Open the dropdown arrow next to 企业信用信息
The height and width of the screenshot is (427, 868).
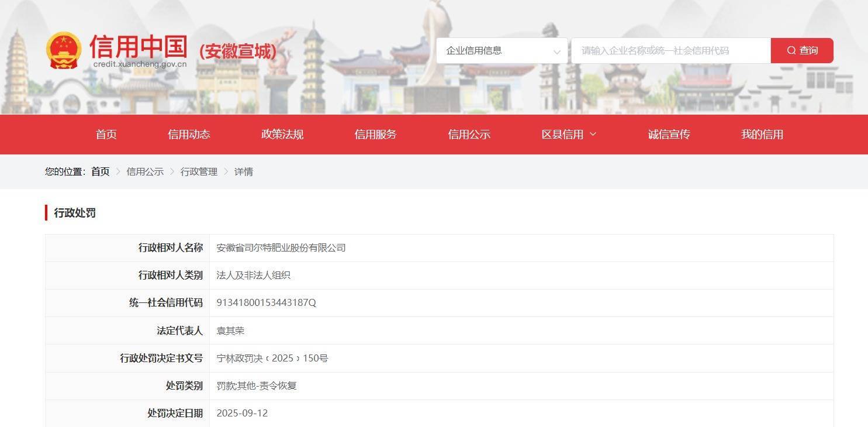tap(555, 52)
